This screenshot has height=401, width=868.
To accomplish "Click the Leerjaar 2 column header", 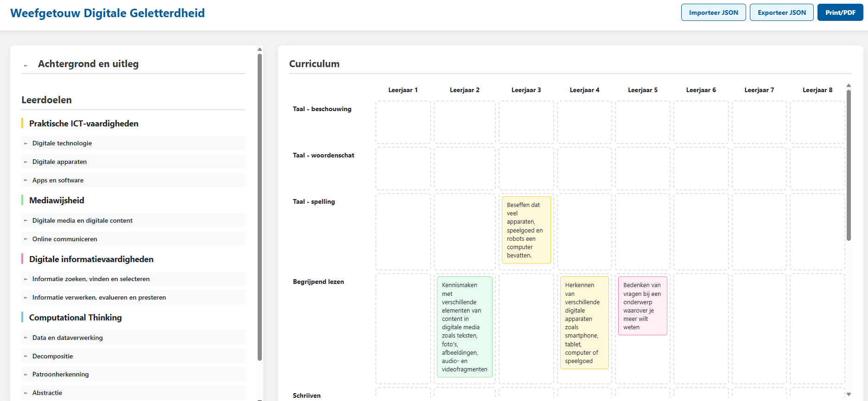I will point(464,90).
